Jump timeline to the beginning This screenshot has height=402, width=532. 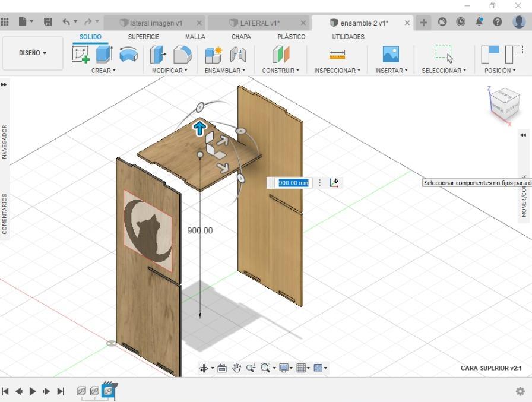pos(5,391)
